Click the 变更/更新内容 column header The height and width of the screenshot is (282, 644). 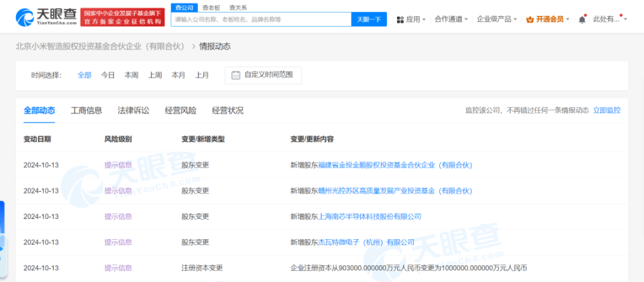[x=312, y=139]
